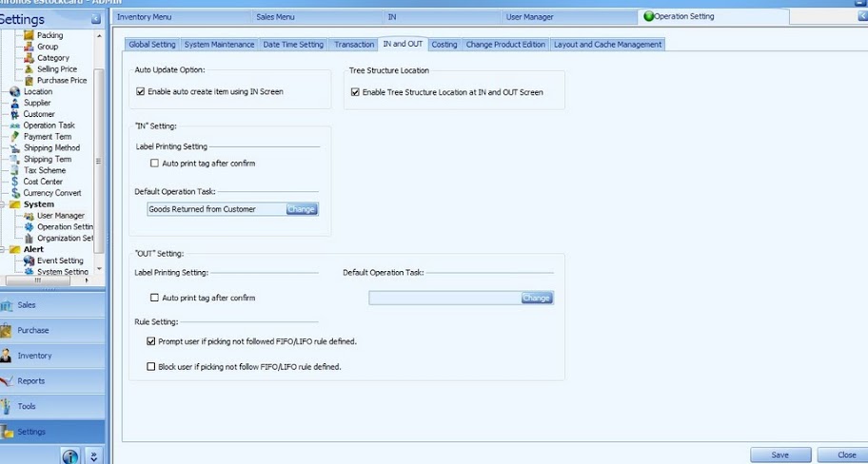The width and height of the screenshot is (868, 464).
Task: Open the Tools navigation section
Action: click(52, 406)
